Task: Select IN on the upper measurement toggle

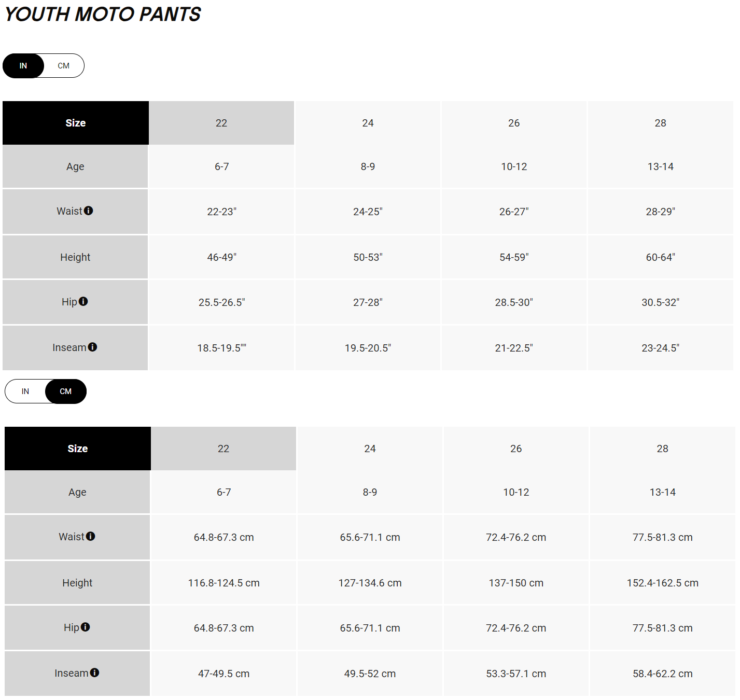Action: tap(23, 65)
